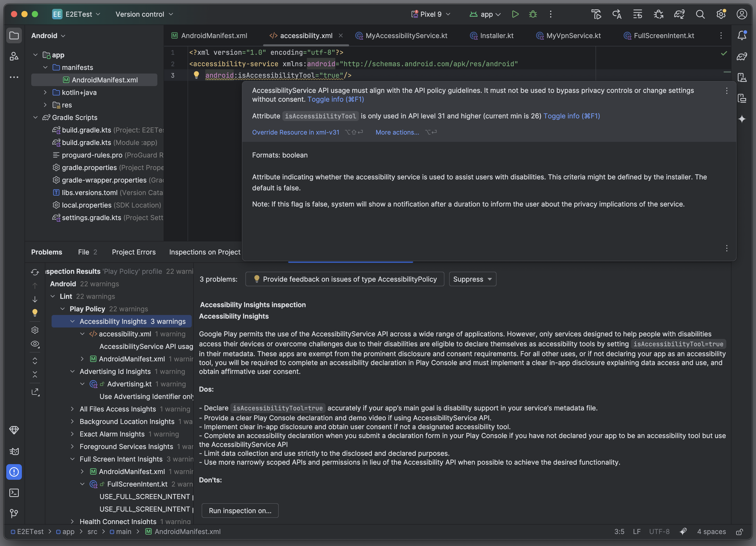Switch to MyVpnService.kt editor tab

tap(568, 35)
